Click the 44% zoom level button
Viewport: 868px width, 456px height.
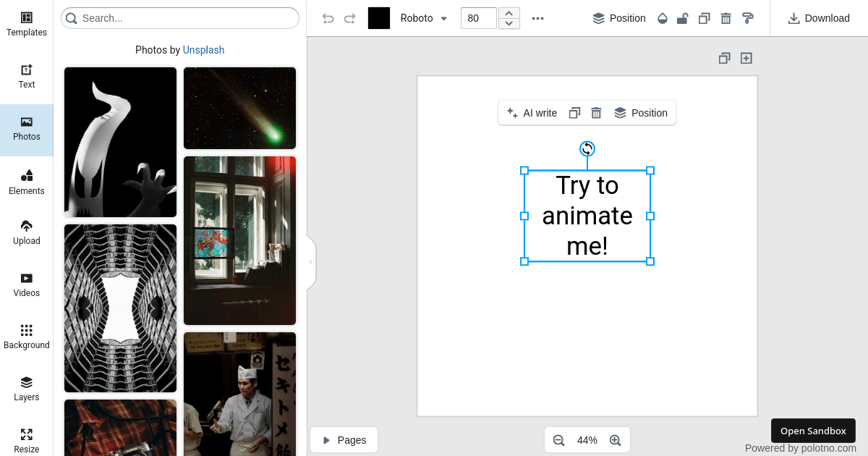pos(587,440)
